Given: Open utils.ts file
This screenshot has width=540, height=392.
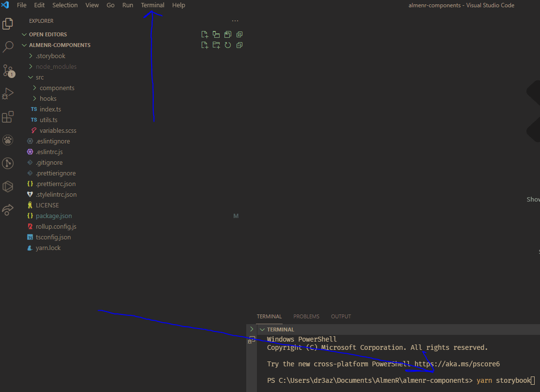Looking at the screenshot, I should pos(48,120).
